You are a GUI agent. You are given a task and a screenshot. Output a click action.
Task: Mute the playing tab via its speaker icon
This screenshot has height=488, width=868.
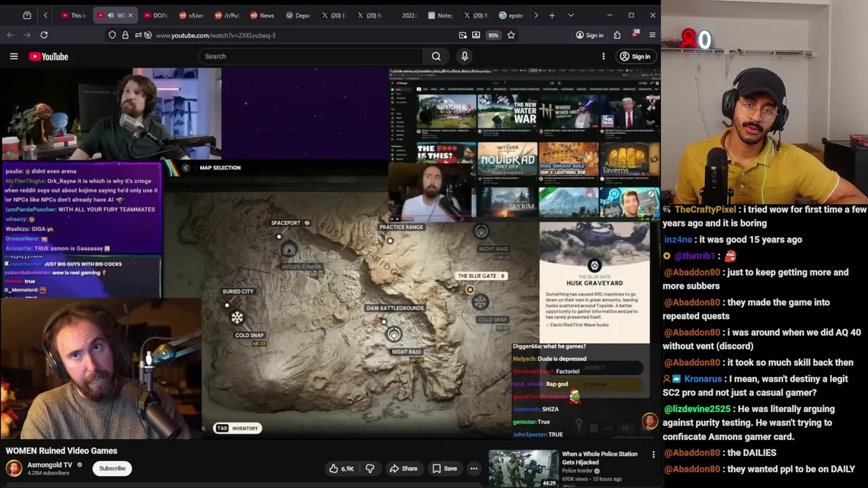(x=111, y=15)
